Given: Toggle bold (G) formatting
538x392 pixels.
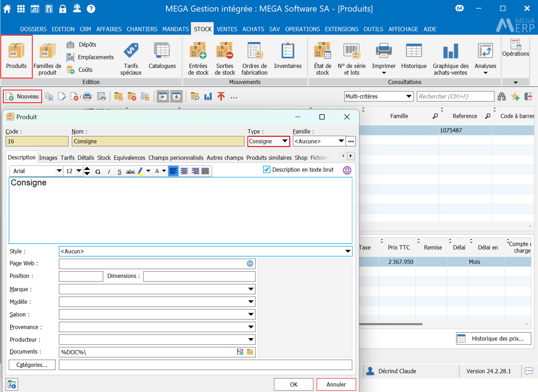Looking at the screenshot, I should click(98, 171).
